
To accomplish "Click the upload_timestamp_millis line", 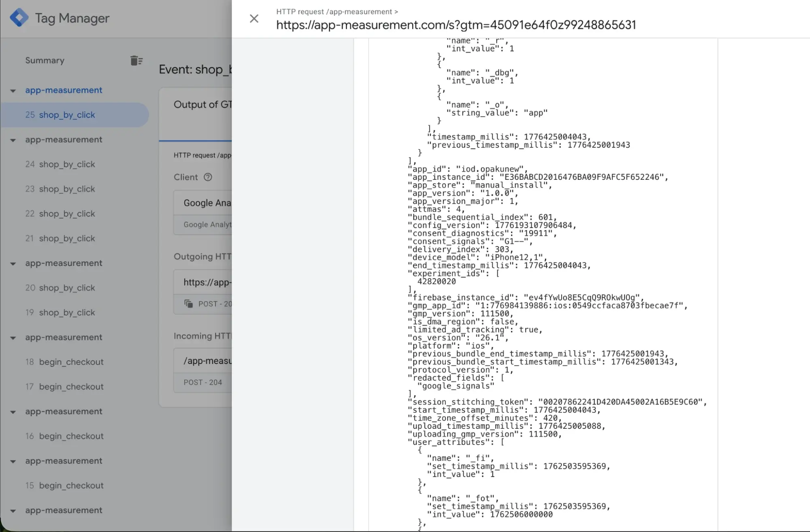I will click(x=507, y=426).
